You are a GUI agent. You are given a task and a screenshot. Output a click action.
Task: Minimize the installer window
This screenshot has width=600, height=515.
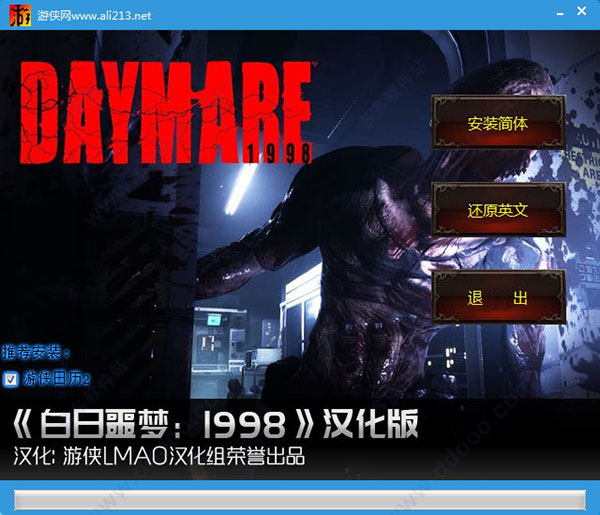pos(560,14)
